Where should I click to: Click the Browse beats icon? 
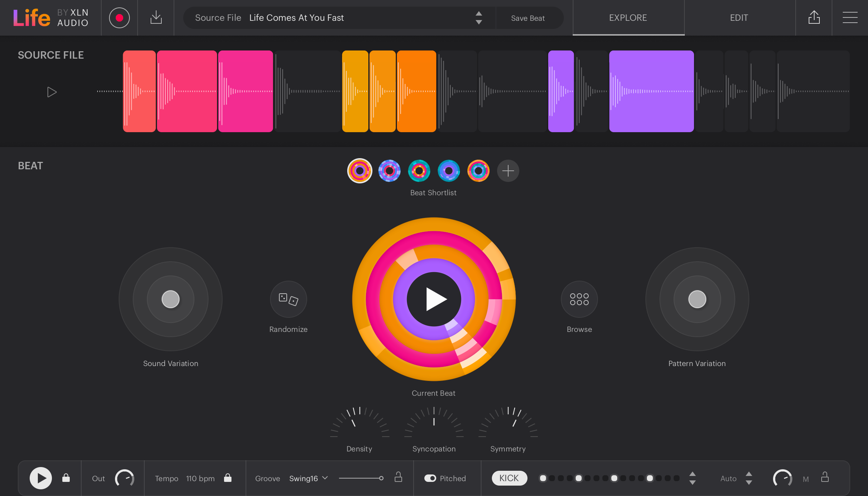579,299
